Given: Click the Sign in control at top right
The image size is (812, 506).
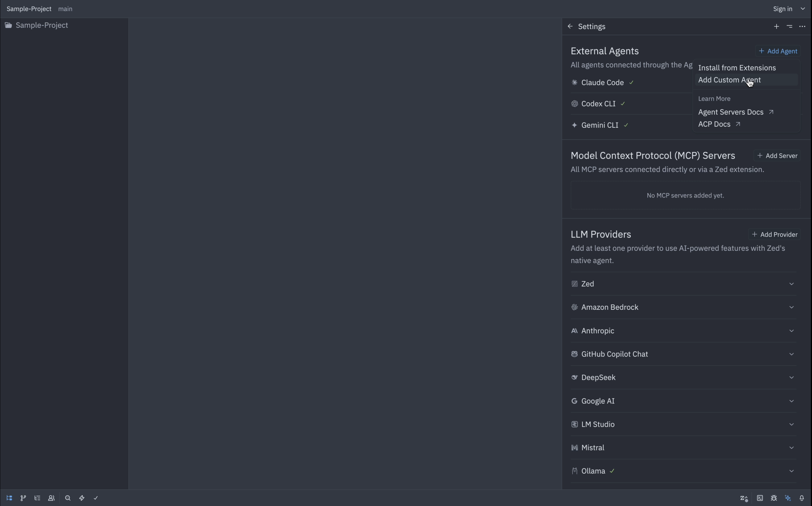Looking at the screenshot, I should (x=783, y=9).
